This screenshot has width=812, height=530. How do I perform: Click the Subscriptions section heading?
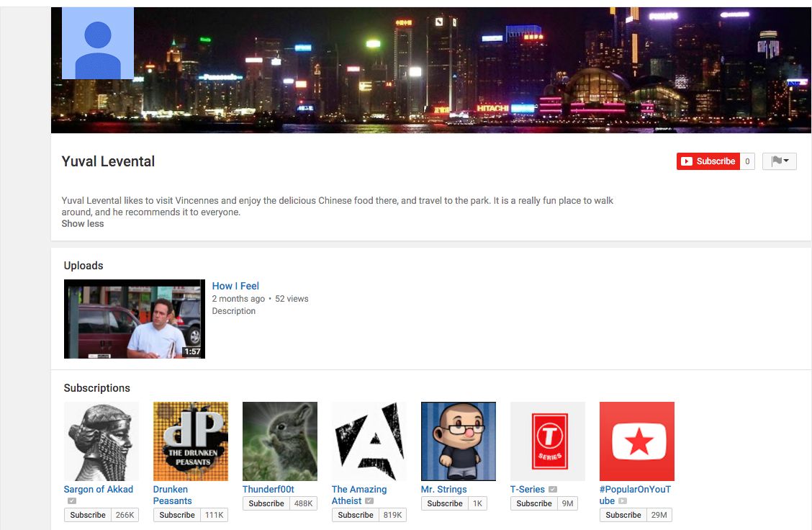click(x=97, y=388)
